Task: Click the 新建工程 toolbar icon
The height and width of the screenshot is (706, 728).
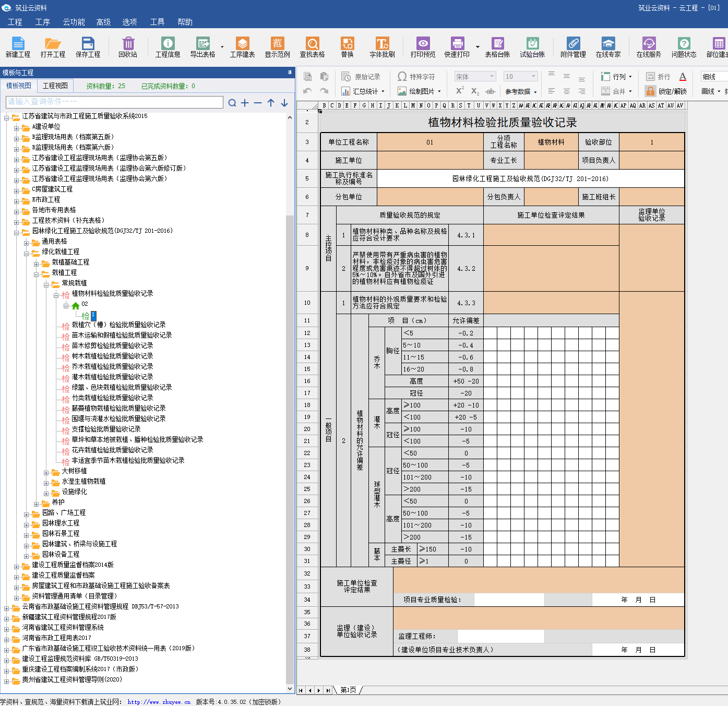Action: (x=18, y=47)
